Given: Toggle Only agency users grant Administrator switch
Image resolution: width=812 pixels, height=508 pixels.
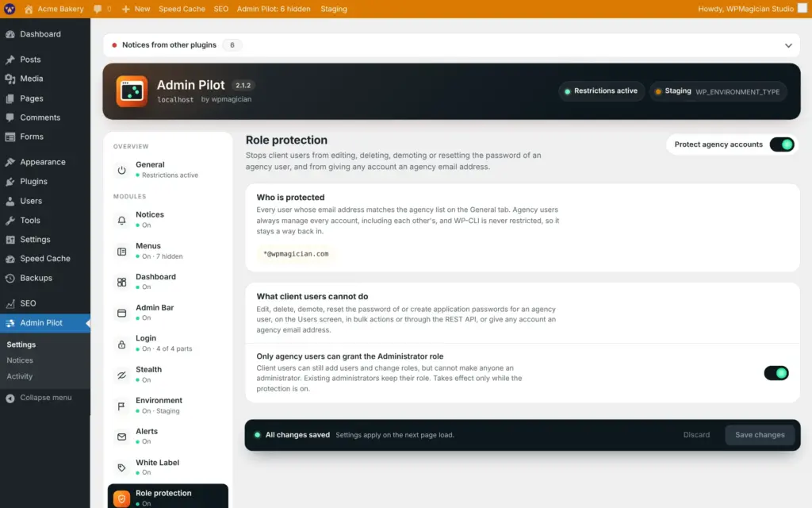Looking at the screenshot, I should 776,373.
